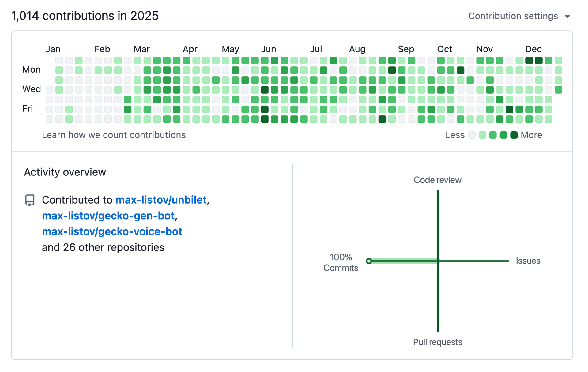Open the Contribution settings dropdown

(513, 16)
